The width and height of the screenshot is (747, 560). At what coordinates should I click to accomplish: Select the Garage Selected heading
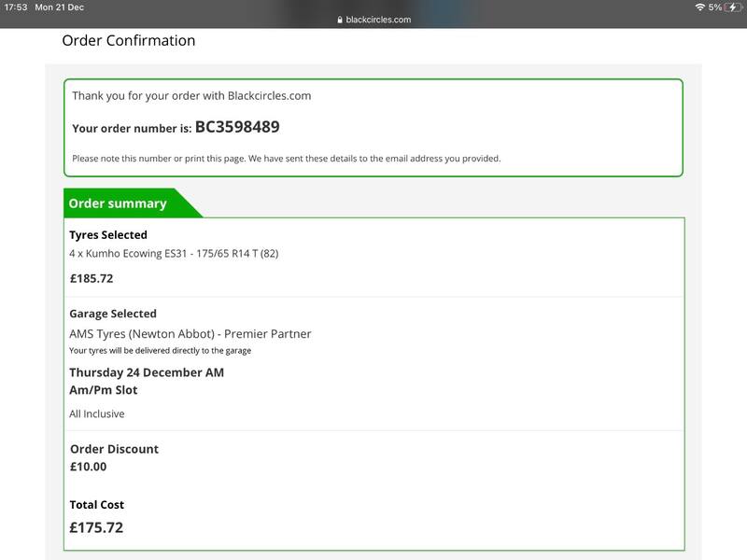point(113,314)
